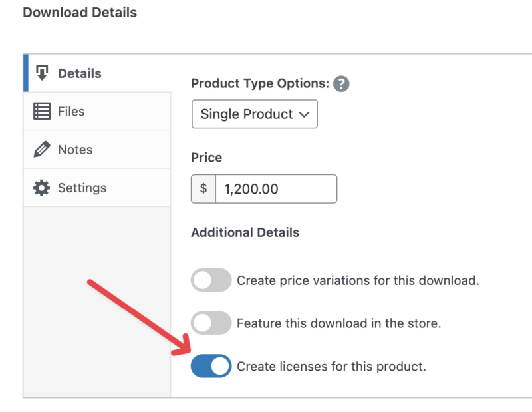
Task: Toggle Feature this download in store
Action: coord(211,323)
